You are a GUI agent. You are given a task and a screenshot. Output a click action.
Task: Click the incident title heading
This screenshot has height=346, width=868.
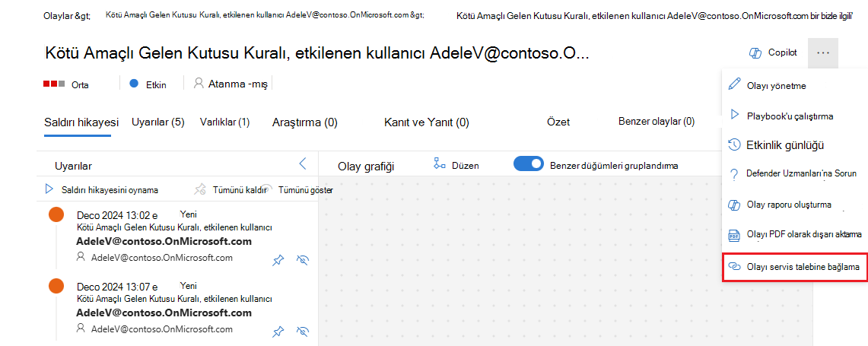point(316,53)
